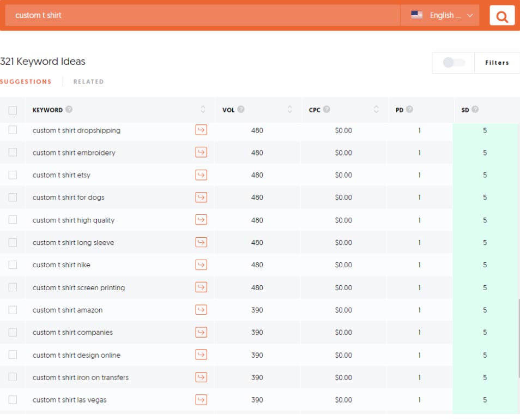Screen dimensions: 520x420
Task: Check the box for custom t shirt long sleeve
Action: [13, 243]
